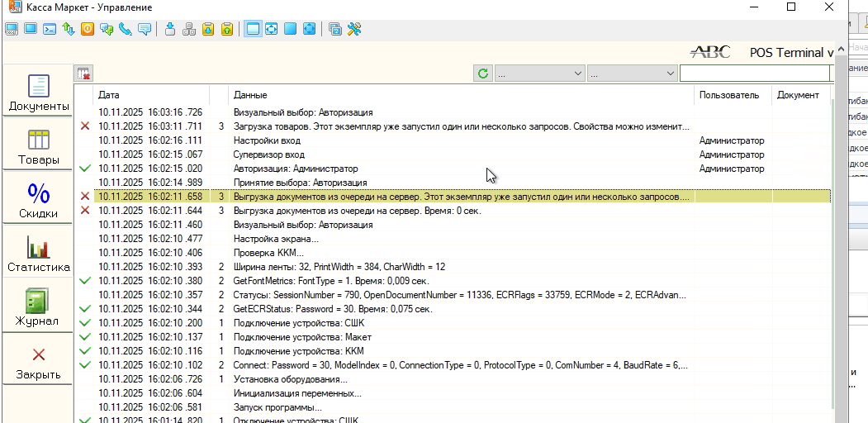Select the 'Настройка экрана...' log row
The image size is (868, 423).
453,239
